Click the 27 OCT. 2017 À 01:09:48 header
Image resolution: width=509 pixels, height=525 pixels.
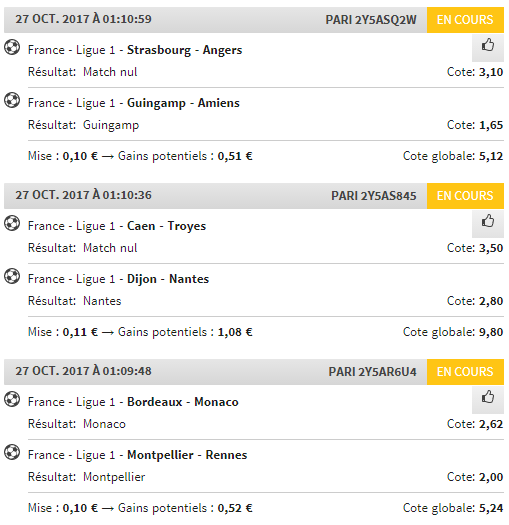(83, 371)
